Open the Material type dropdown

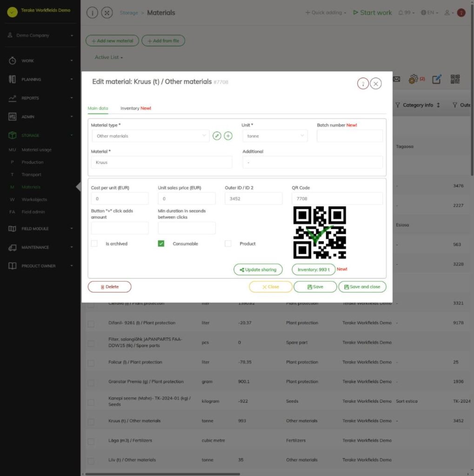(x=151, y=136)
